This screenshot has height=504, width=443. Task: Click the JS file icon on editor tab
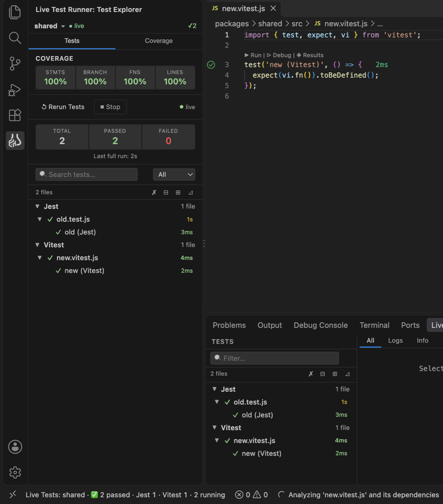(215, 8)
